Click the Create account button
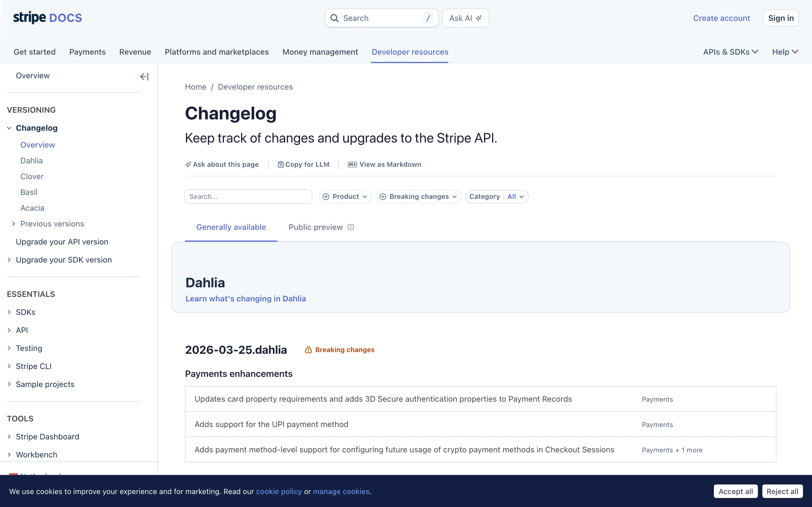The image size is (812, 507). tap(721, 18)
